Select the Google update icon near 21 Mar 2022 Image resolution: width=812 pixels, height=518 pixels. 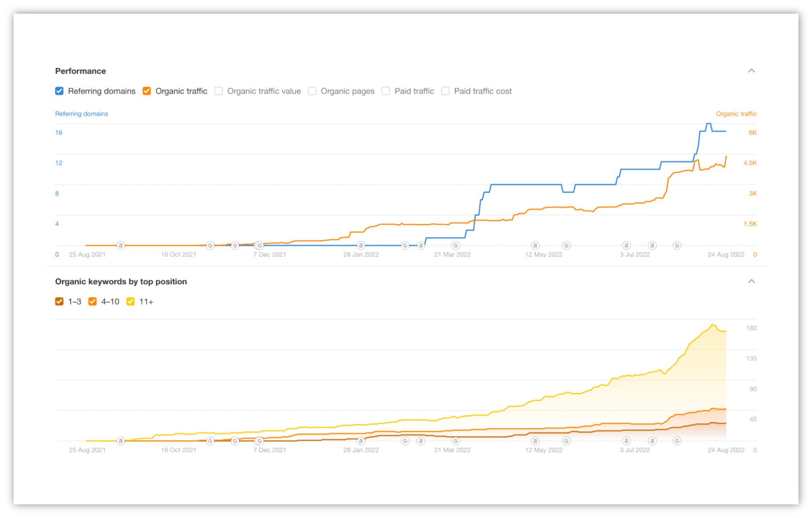(456, 245)
